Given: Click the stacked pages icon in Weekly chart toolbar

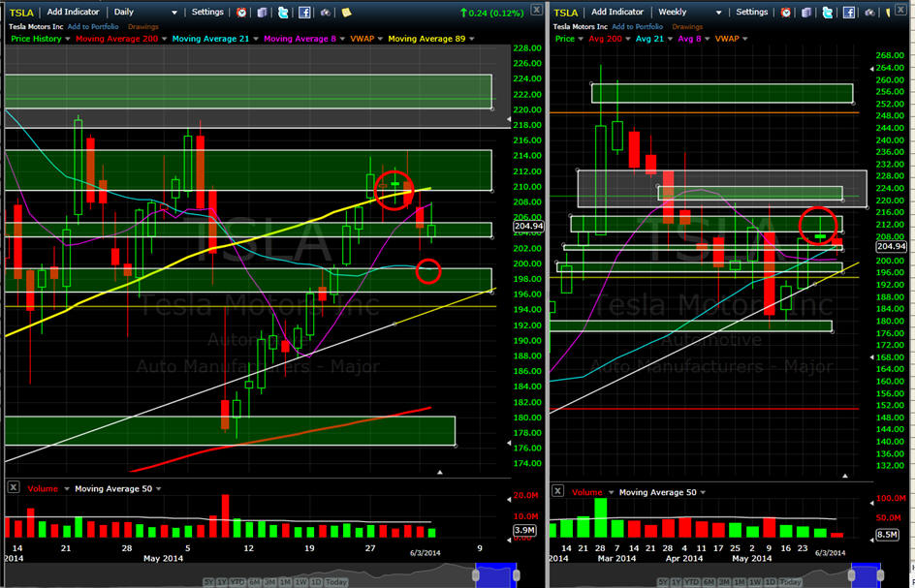Looking at the screenshot, I should click(807, 12).
